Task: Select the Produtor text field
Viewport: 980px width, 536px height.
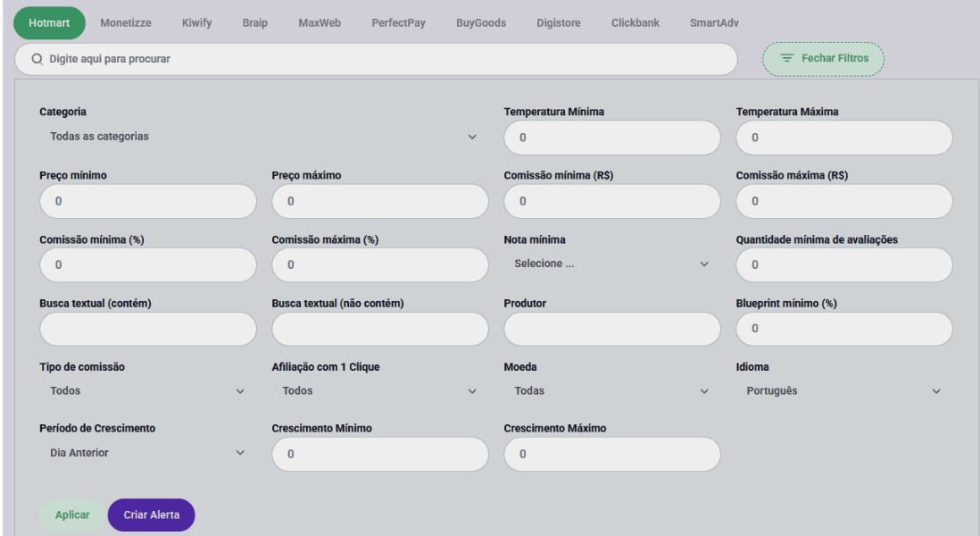Action: [611, 328]
